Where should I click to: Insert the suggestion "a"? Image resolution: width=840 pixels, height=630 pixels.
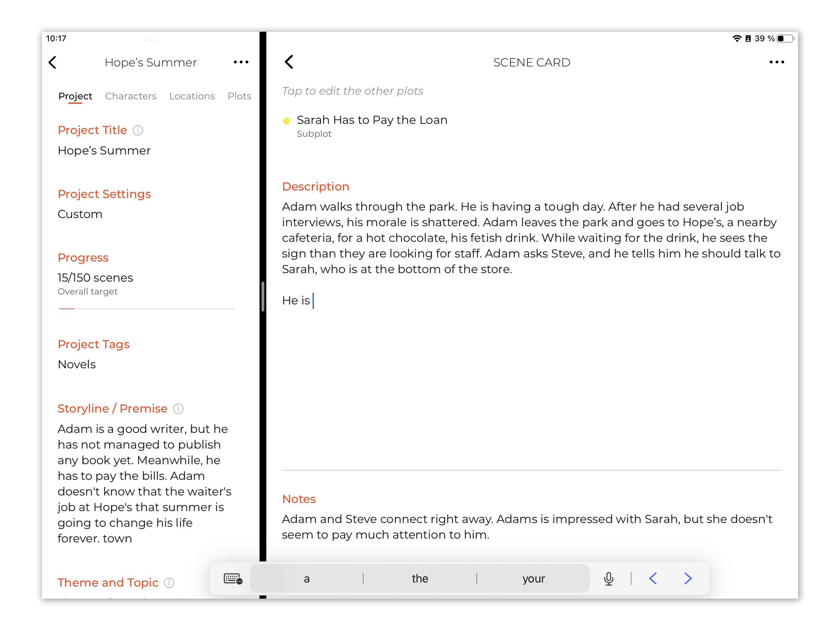(x=306, y=578)
